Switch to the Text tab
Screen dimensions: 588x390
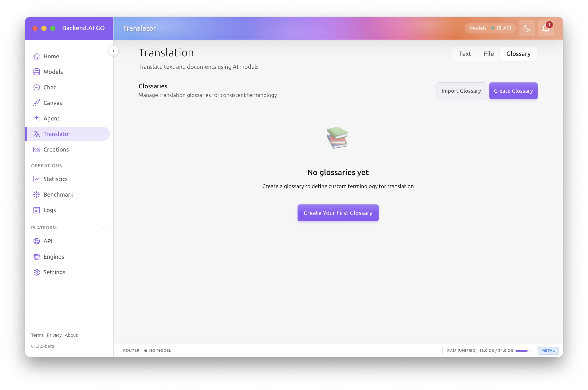click(465, 54)
